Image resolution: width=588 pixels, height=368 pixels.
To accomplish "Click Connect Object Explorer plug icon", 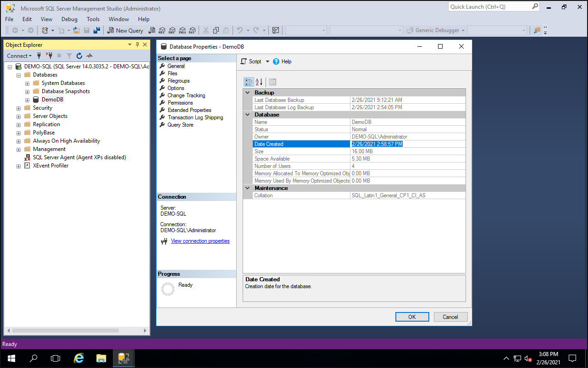I will [x=39, y=56].
